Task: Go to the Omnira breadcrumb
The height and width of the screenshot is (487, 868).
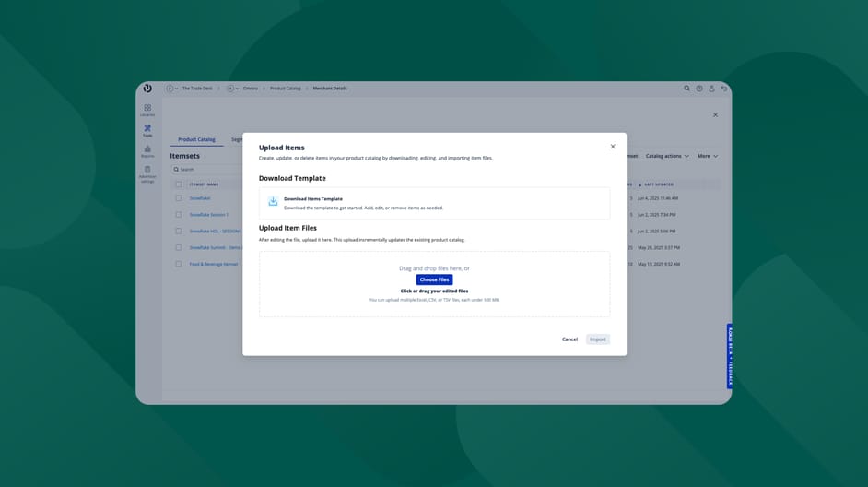Action: 251,89
